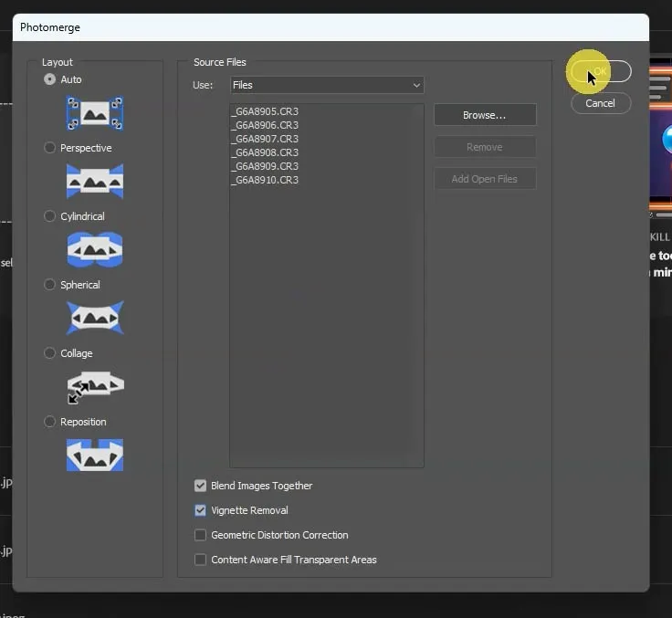672x618 pixels.
Task: Enable Content Aware Fill Transparent Areas
Action: [200, 560]
